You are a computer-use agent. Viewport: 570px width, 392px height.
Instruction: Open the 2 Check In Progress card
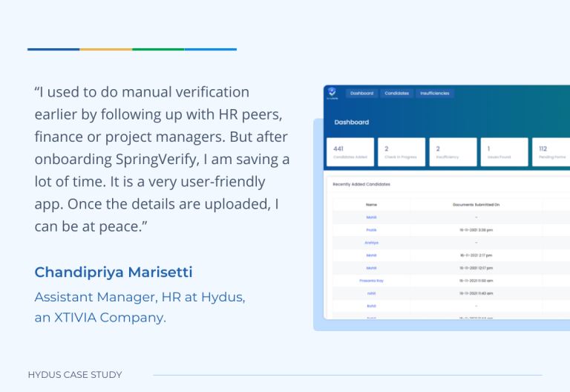pyautogui.click(x=402, y=152)
